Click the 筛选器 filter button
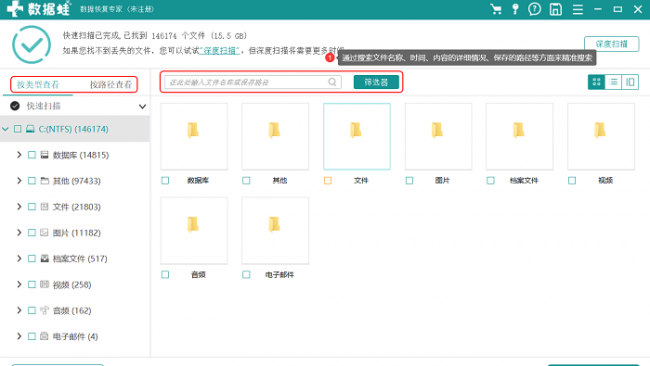 (x=376, y=82)
